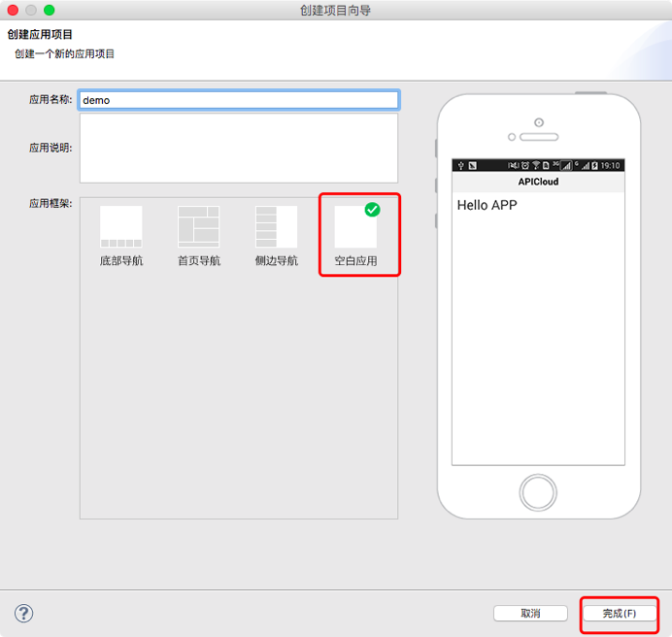Open help via the question mark icon
Screen dimensions: 672x637
pos(24,613)
